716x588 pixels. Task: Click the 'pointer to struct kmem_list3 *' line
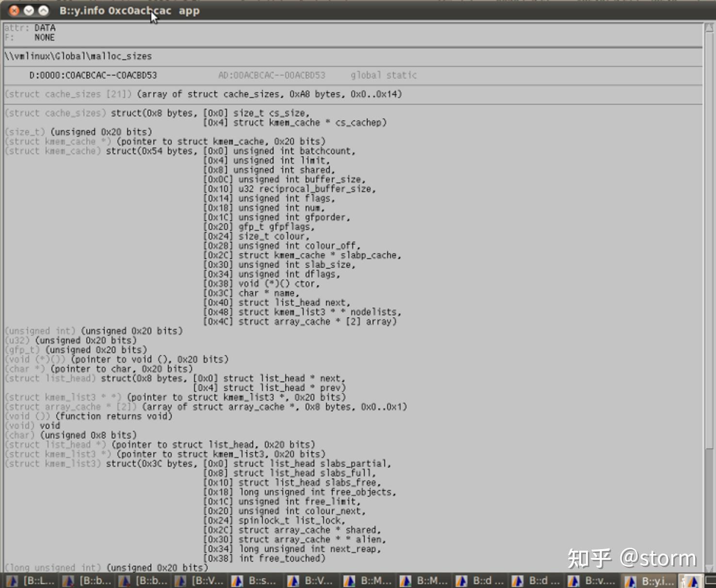click(x=175, y=397)
